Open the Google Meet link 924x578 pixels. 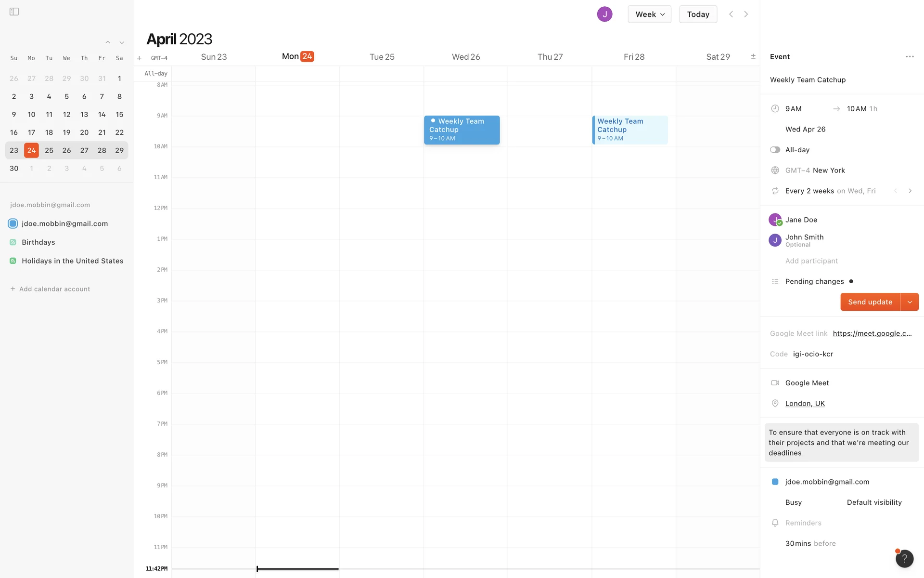(872, 333)
